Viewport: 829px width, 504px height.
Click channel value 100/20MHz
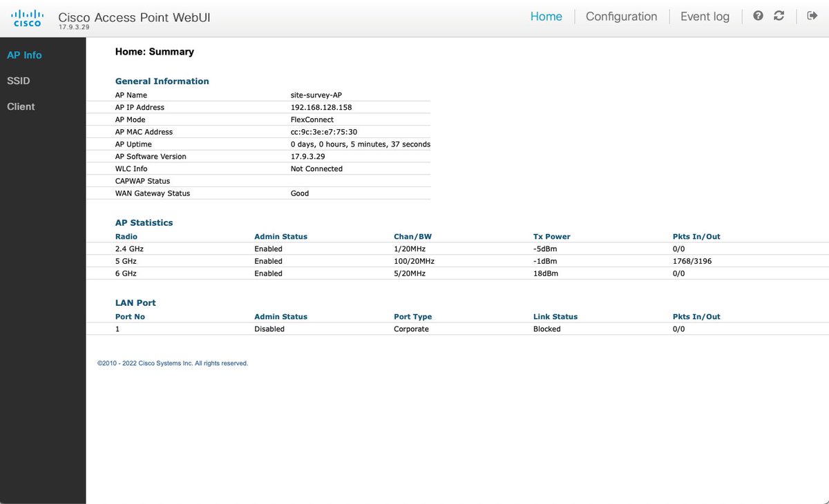pyautogui.click(x=414, y=261)
